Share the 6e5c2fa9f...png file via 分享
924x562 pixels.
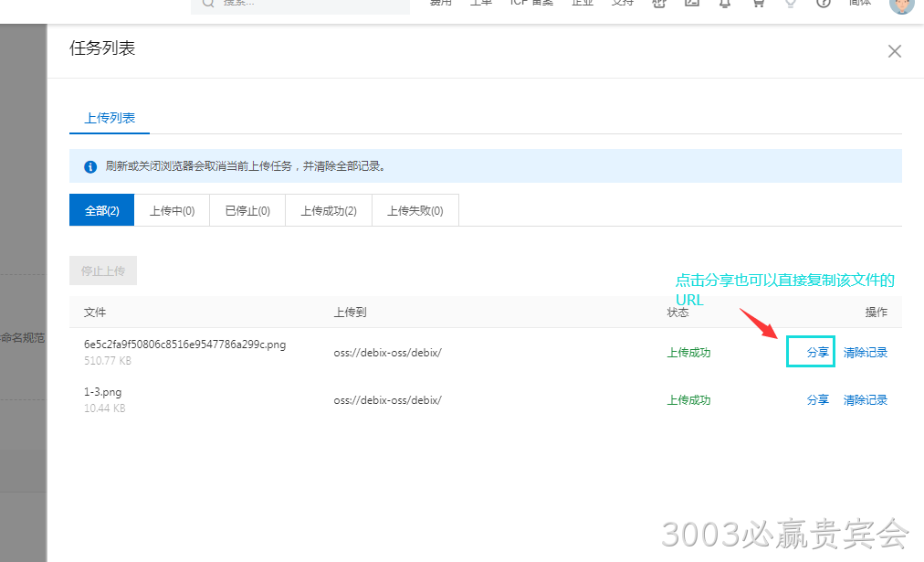tap(817, 353)
